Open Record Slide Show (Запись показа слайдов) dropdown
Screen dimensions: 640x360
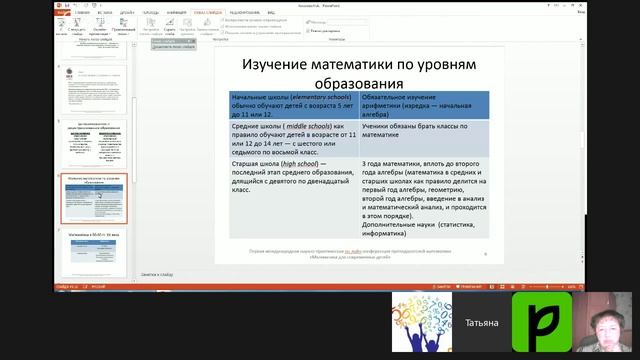click(x=208, y=26)
